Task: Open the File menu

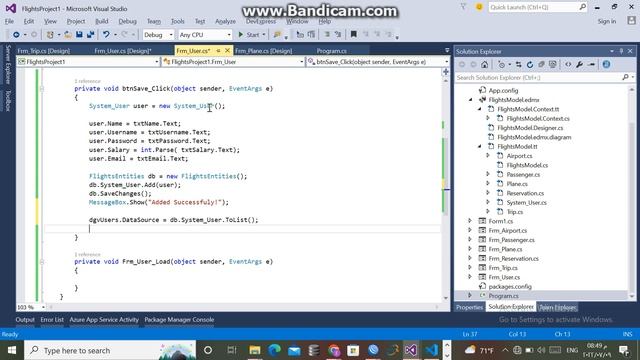Action: (9, 21)
